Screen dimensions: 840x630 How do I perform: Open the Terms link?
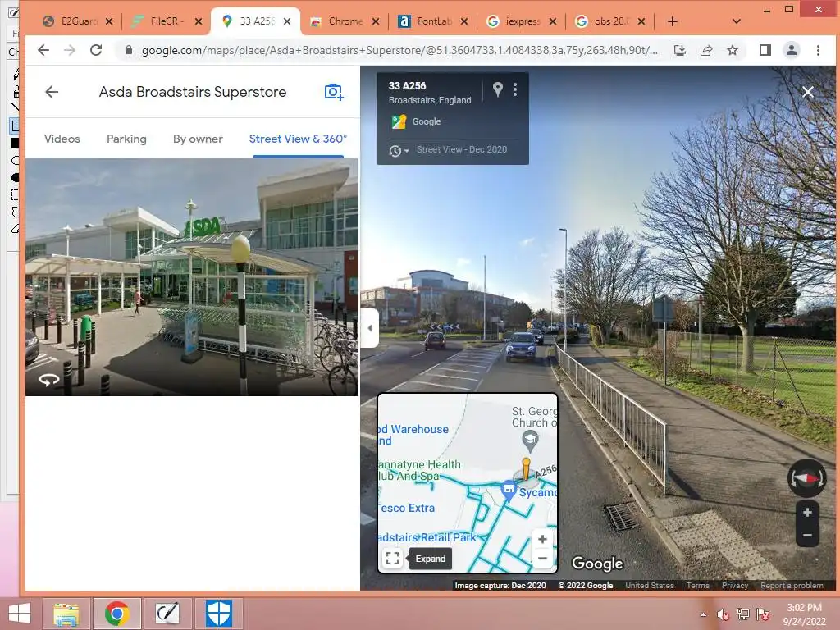(697, 586)
